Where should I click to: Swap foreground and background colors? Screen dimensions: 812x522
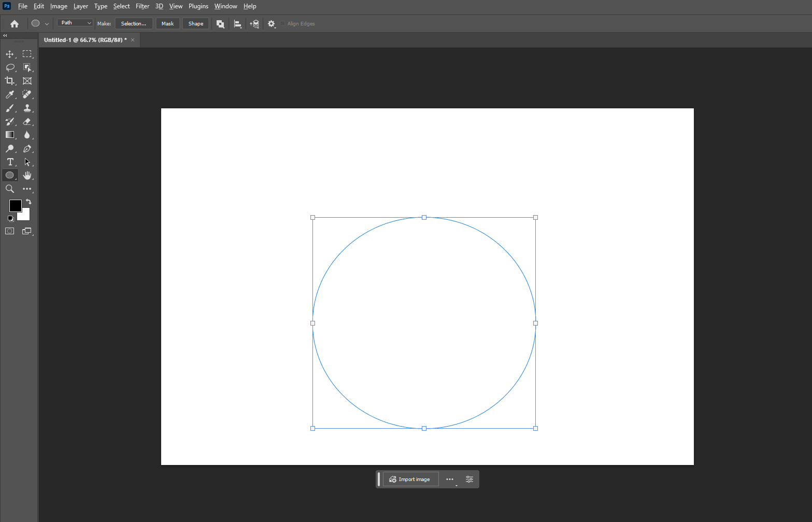(29, 202)
